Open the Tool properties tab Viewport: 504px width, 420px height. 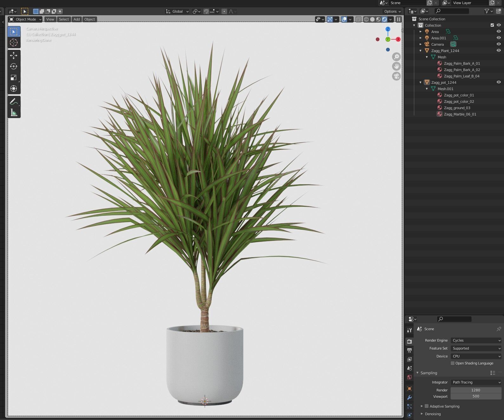point(409,330)
